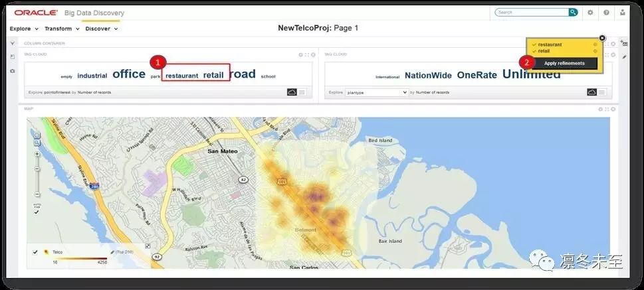This screenshot has height=290, width=644.
Task: Open the Discover menu
Action: 102,29
